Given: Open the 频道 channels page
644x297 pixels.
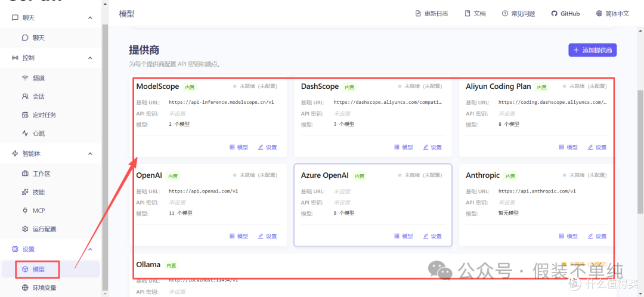Looking at the screenshot, I should tap(49, 78).
